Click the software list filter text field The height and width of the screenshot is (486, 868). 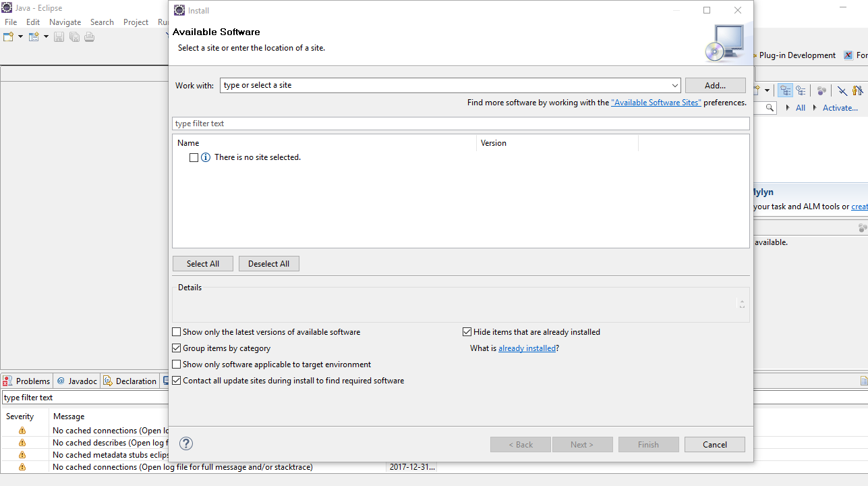[x=460, y=124]
